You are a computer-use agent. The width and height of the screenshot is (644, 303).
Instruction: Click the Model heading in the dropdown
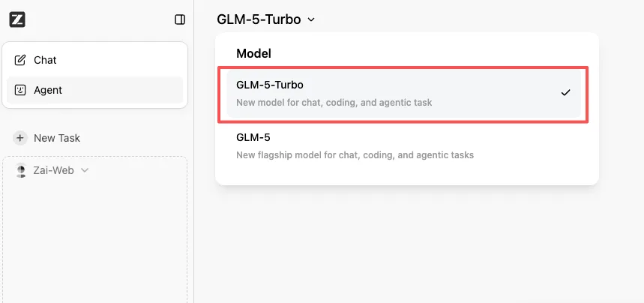click(x=253, y=53)
